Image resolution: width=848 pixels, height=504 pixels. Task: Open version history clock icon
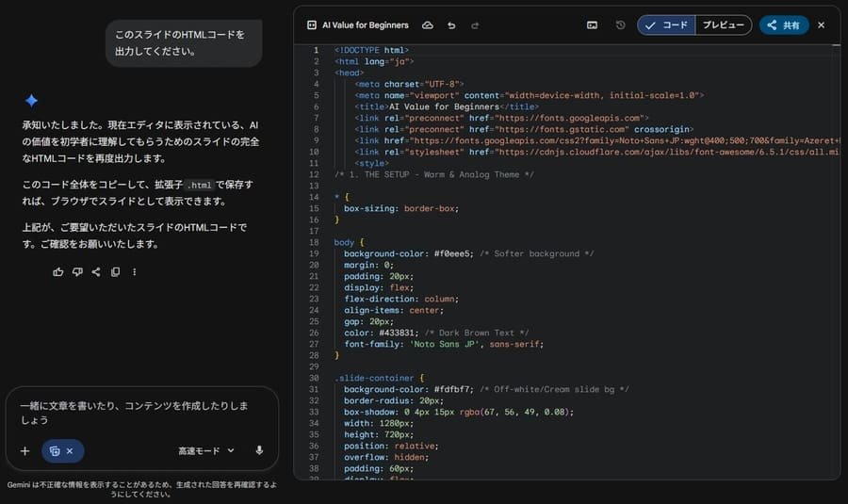pyautogui.click(x=620, y=24)
